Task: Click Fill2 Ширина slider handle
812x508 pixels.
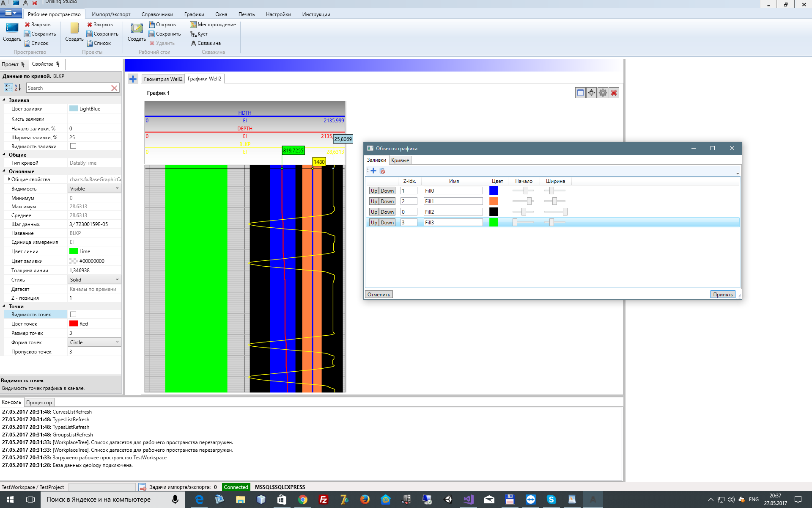Action: [565, 212]
